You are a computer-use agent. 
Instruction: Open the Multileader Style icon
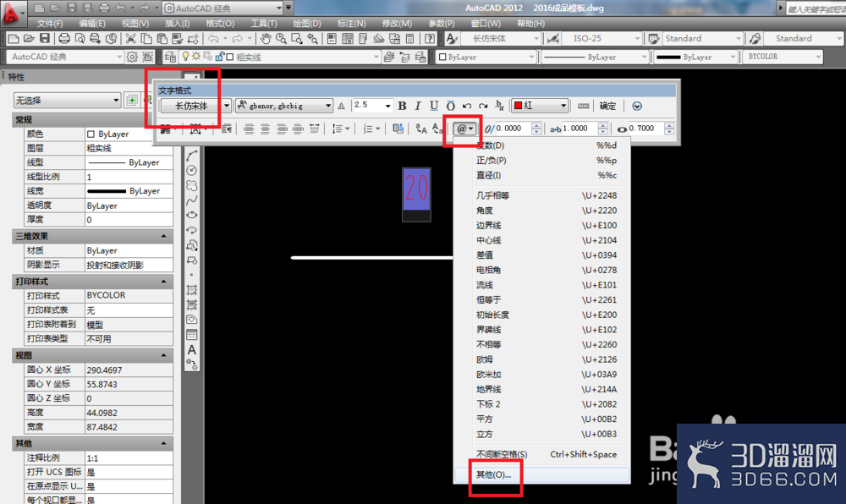point(755,38)
